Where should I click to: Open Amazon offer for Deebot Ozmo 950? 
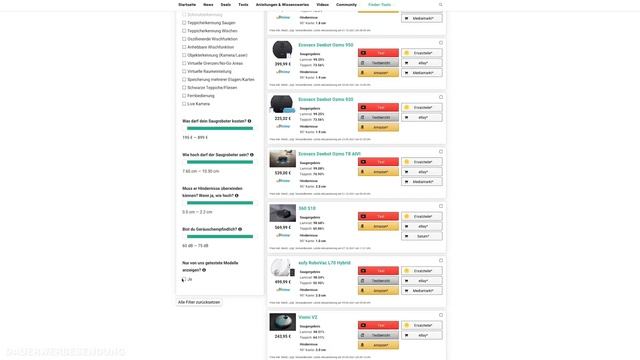point(378,73)
